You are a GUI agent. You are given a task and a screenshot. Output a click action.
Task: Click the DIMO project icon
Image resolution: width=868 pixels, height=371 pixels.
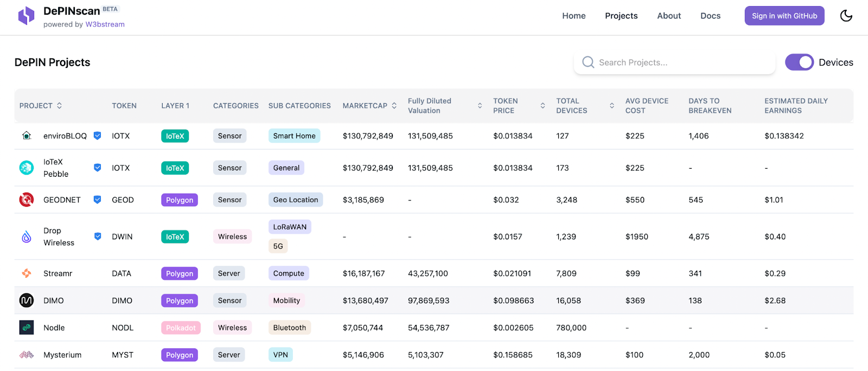coord(27,300)
